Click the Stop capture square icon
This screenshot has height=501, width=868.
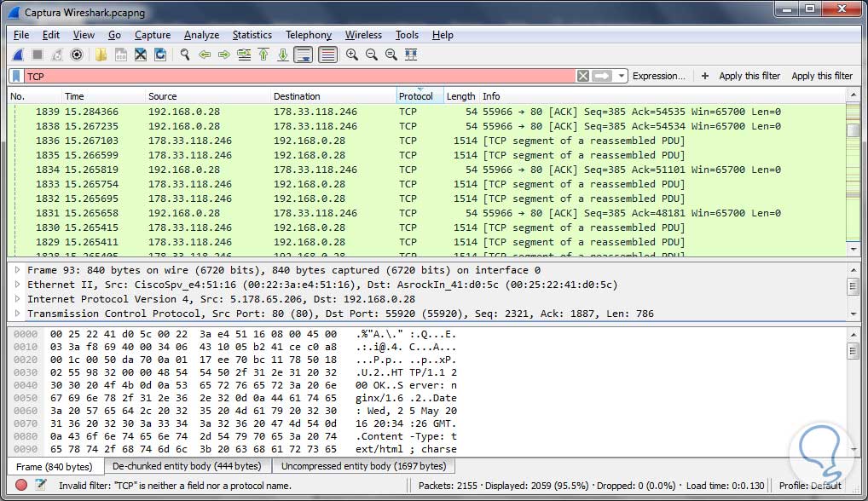pyautogui.click(x=38, y=55)
